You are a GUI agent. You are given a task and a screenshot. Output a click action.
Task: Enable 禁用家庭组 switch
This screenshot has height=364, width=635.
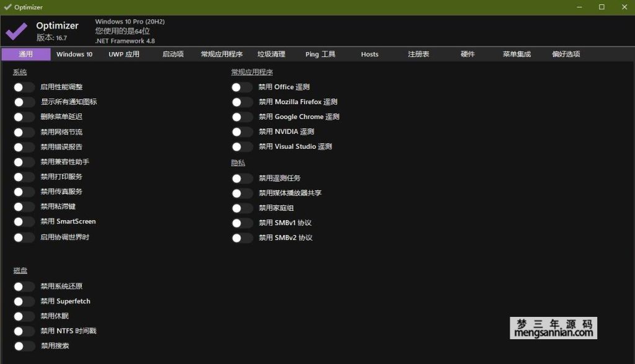242,208
